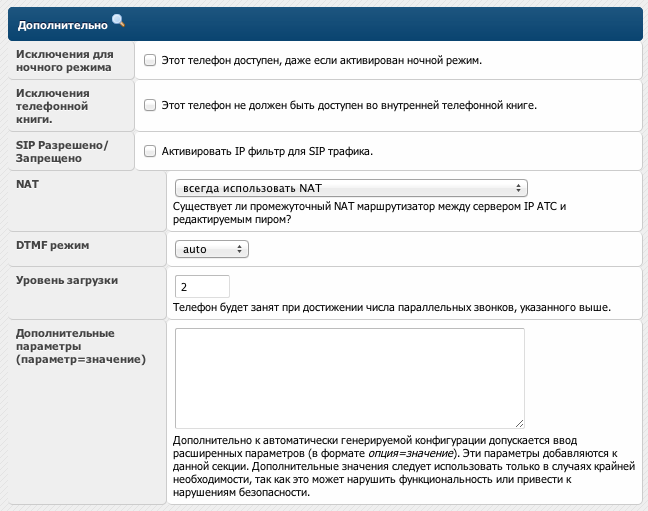Click the label 'Активировать IP фильтр для SIP трафика'
Viewport: 648px width, 511px height.
(267, 152)
